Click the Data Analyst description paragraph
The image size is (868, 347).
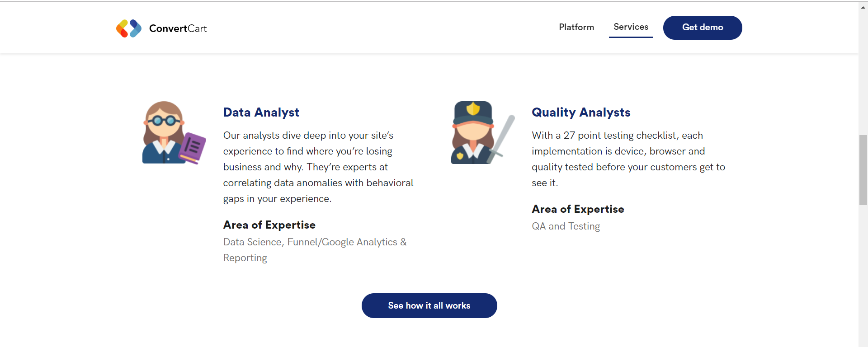318,167
